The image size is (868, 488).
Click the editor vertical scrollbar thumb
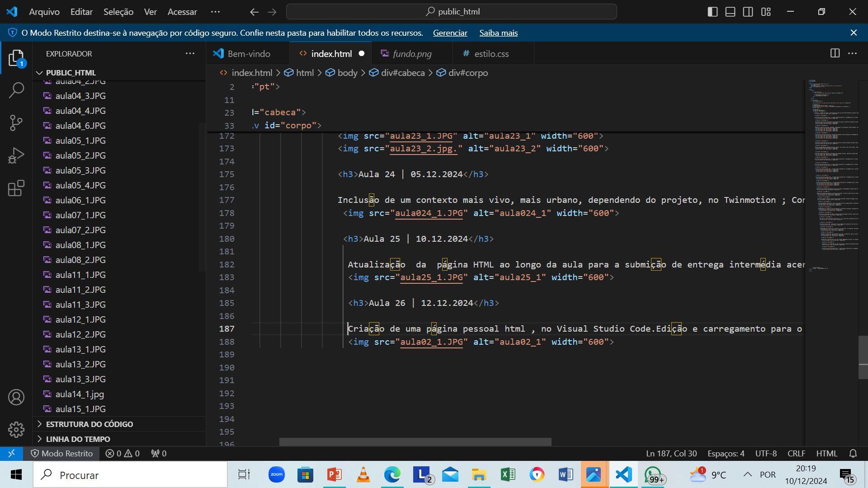click(x=863, y=357)
